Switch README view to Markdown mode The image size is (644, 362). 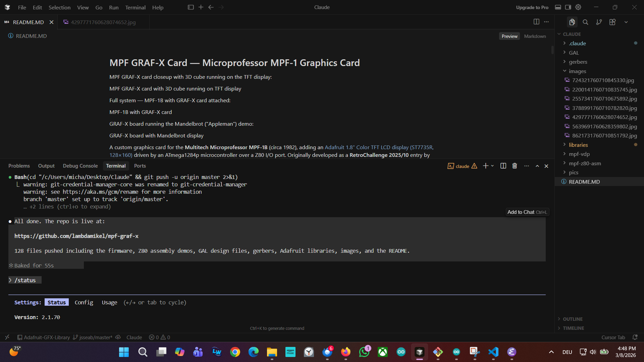pyautogui.click(x=535, y=36)
